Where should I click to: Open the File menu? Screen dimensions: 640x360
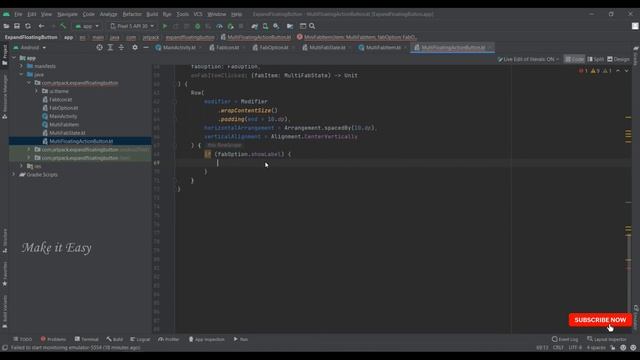(18, 14)
